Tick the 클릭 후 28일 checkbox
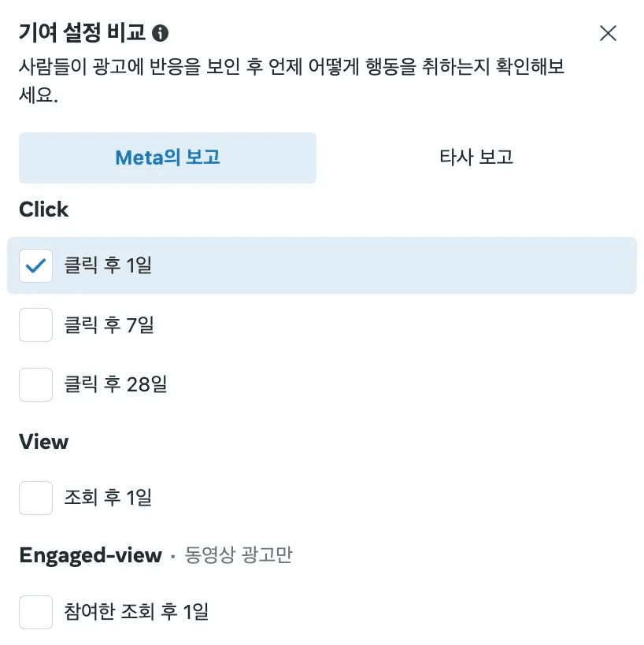The image size is (644, 645). tap(35, 384)
